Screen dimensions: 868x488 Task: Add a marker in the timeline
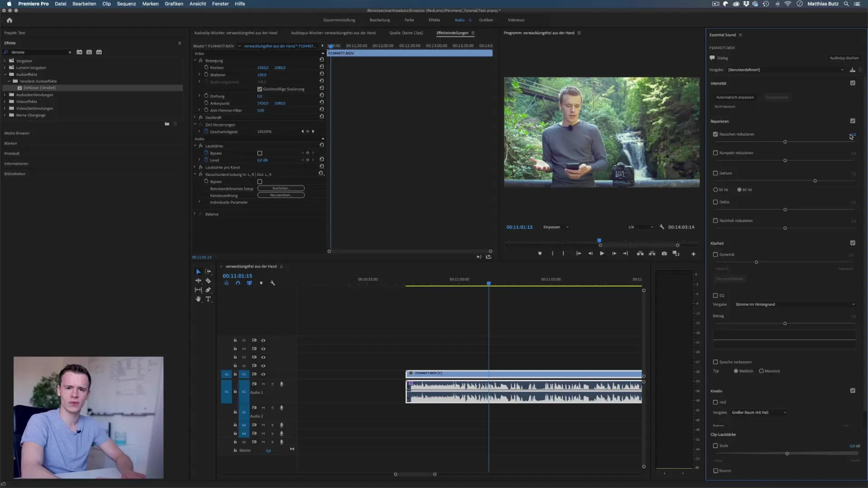261,283
